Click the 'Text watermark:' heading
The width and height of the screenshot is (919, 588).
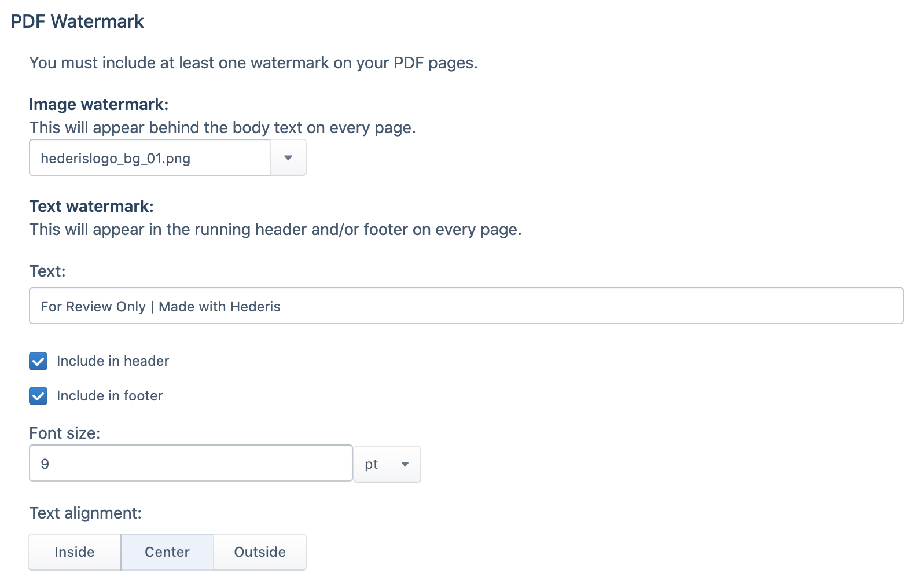coord(91,206)
